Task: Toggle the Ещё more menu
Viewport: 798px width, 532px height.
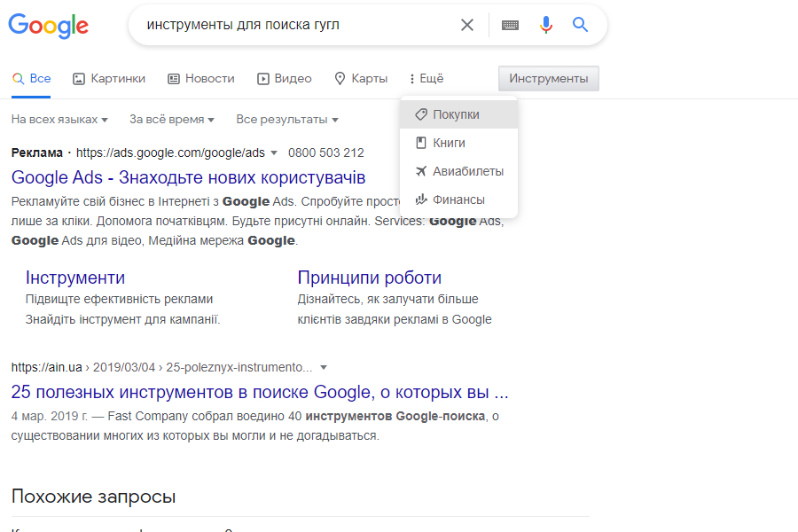Action: click(426, 79)
